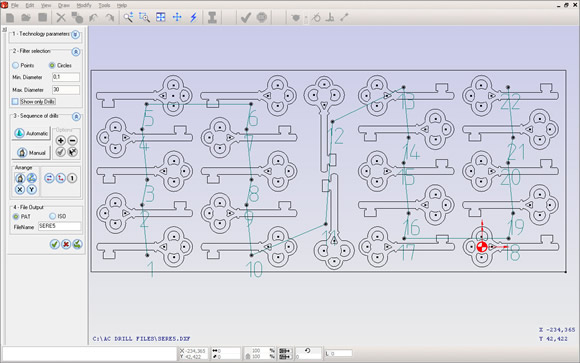Viewport: 580px width, 363px height.
Task: Open the Help menu
Action: 122,6
